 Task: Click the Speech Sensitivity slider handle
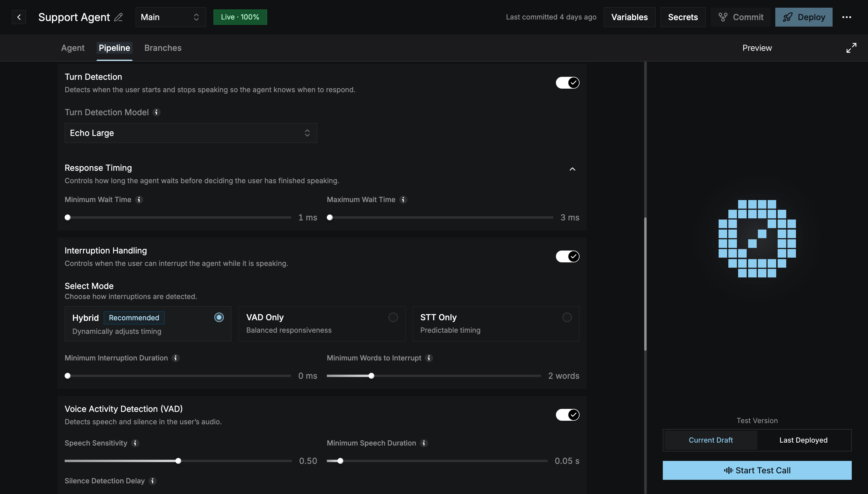(x=178, y=461)
